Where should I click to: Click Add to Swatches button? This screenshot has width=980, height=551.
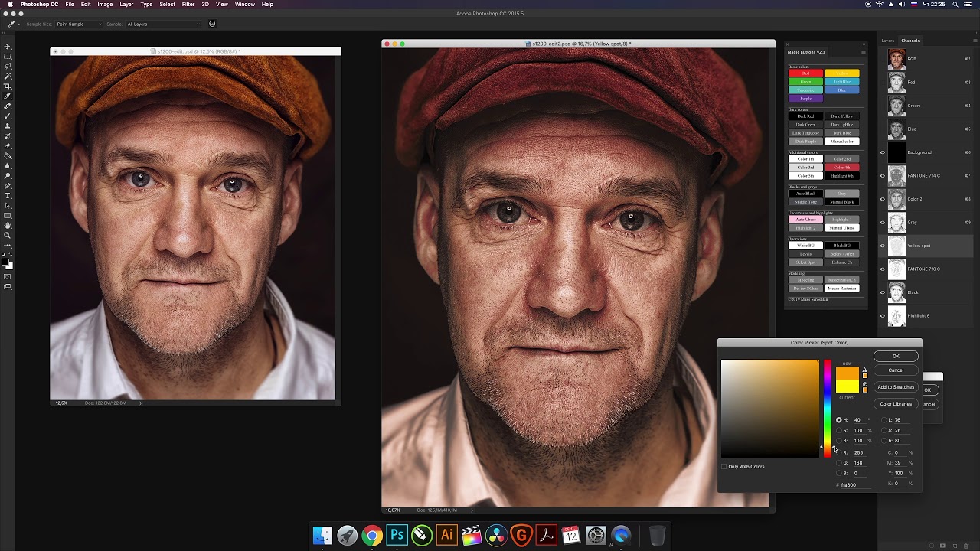896,387
